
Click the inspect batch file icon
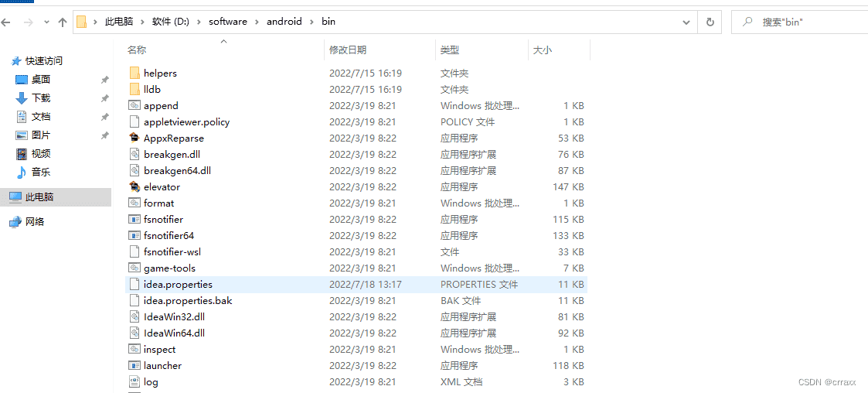point(134,349)
